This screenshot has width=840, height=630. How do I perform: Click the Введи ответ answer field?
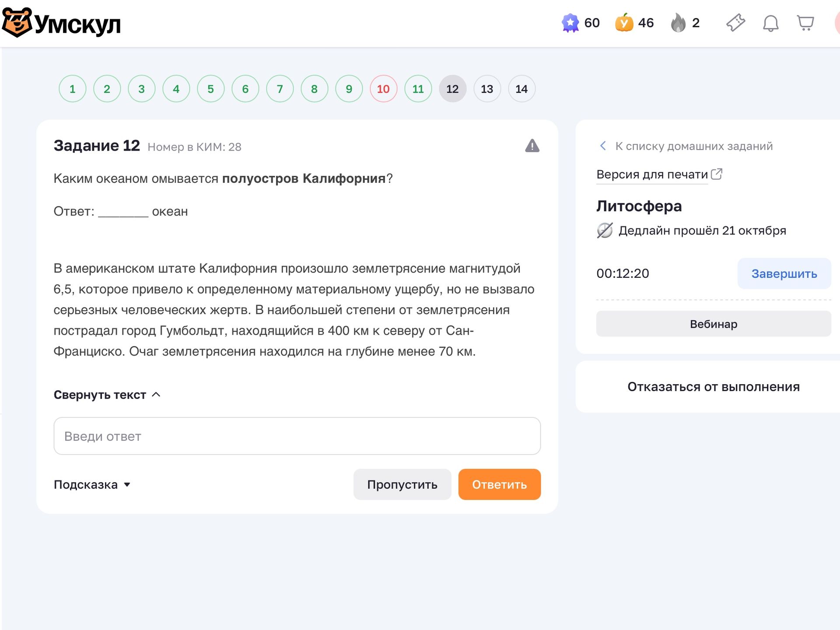tap(297, 436)
